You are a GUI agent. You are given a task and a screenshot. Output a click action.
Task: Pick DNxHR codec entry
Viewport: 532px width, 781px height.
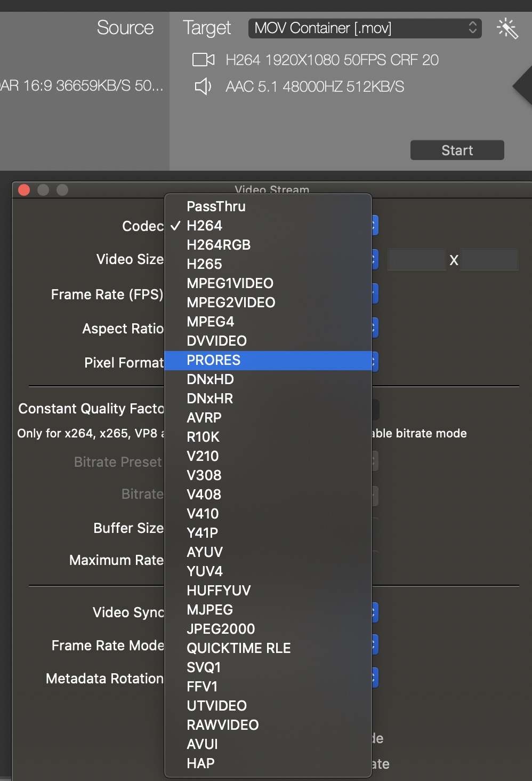point(209,399)
